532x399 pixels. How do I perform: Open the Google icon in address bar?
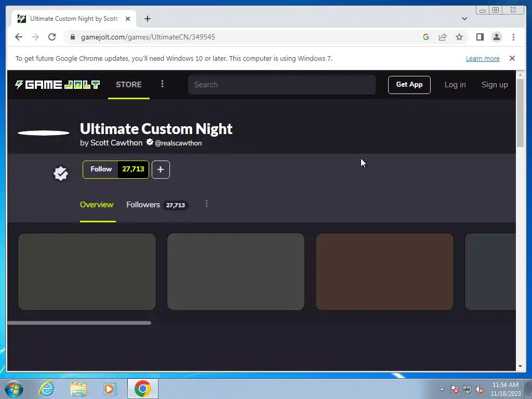click(x=426, y=37)
